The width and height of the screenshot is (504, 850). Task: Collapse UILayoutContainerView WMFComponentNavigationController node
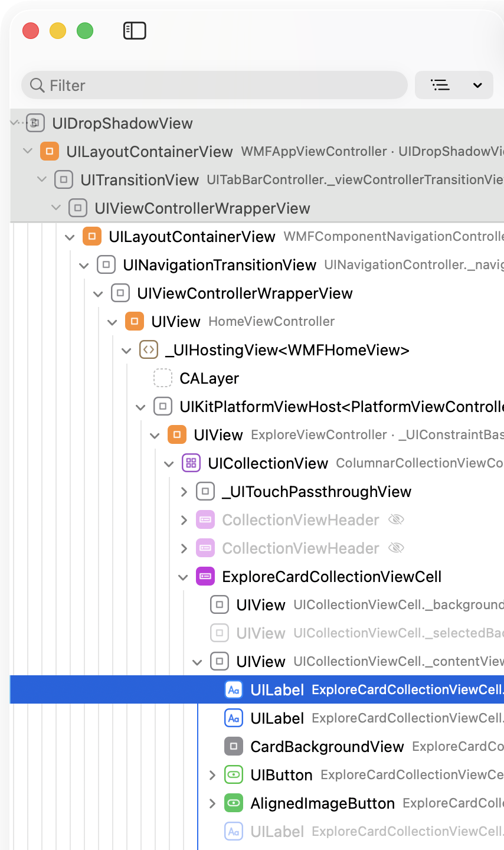(70, 237)
